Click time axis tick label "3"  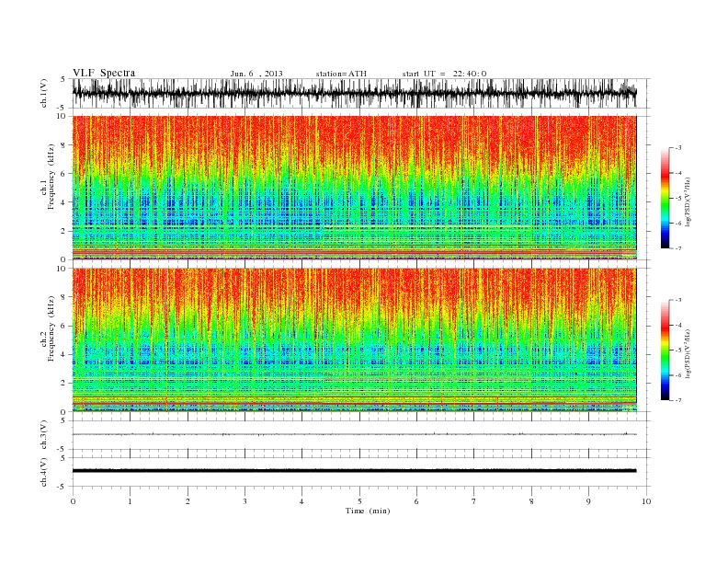click(245, 501)
